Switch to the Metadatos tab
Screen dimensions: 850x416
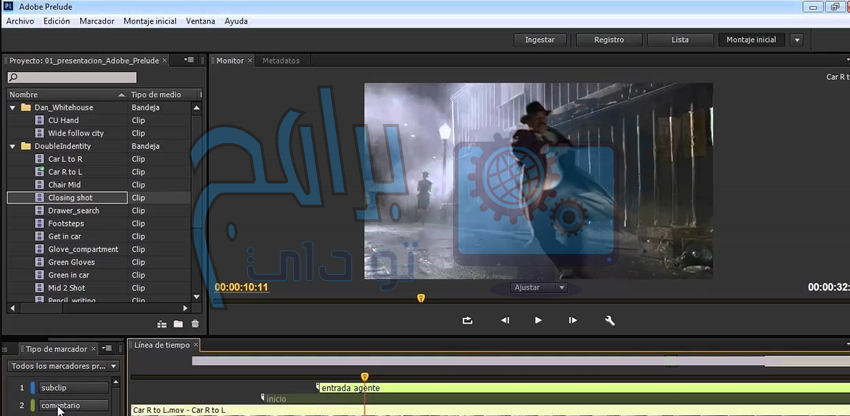281,61
